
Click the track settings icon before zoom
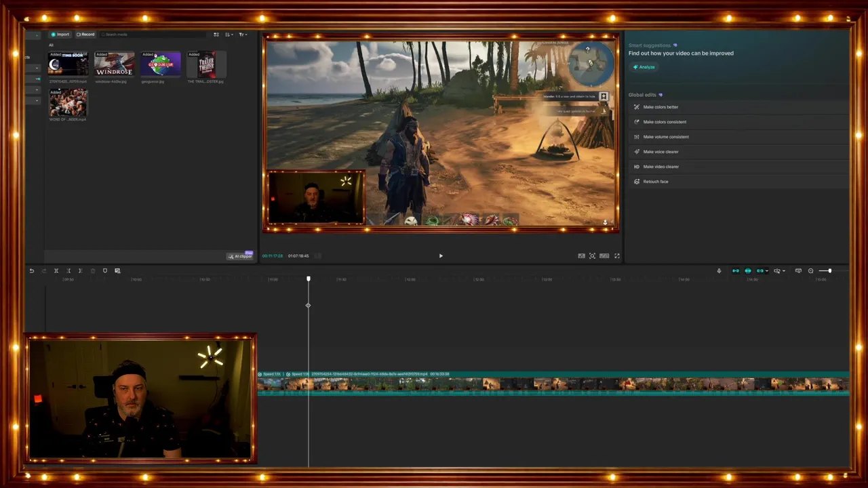click(x=798, y=271)
